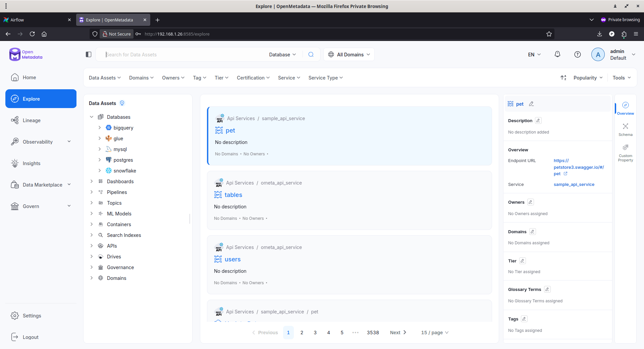The width and height of the screenshot is (644, 349).
Task: Edit Tier in the summary panel
Action: click(x=523, y=261)
